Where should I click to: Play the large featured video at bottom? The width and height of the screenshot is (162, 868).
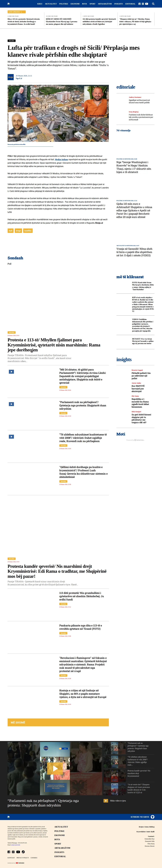(55, 769)
